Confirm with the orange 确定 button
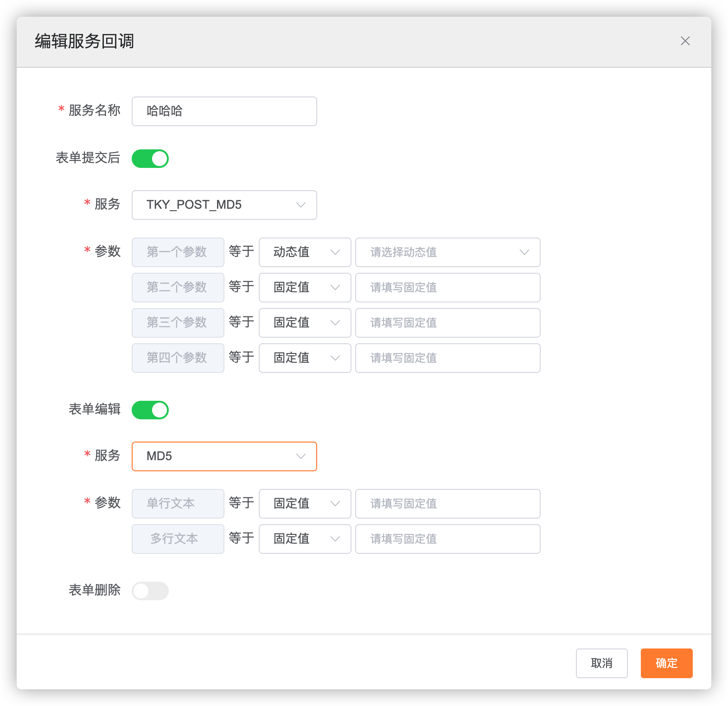Viewport: 728px width, 706px height. [666, 663]
